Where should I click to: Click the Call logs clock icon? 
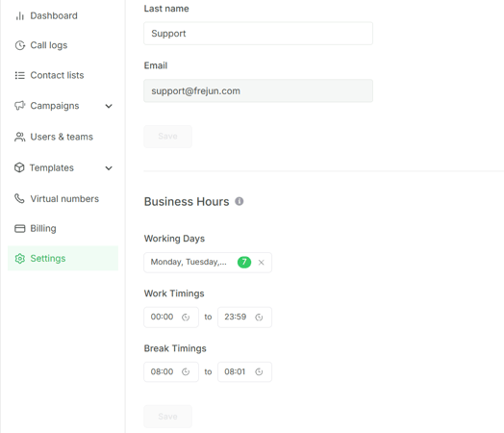20,45
